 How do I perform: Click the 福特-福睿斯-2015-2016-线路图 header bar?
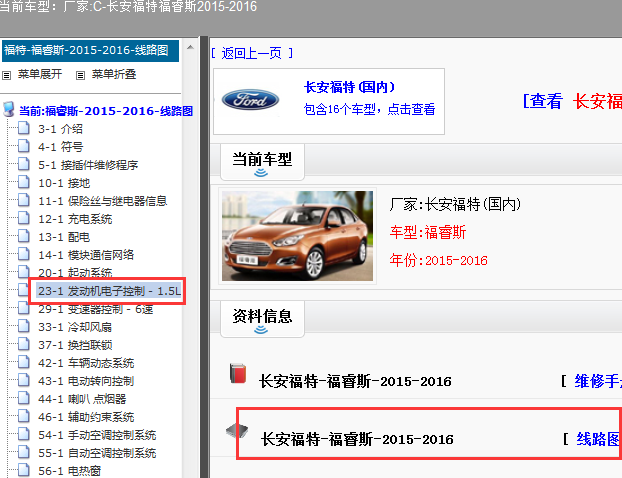90,51
